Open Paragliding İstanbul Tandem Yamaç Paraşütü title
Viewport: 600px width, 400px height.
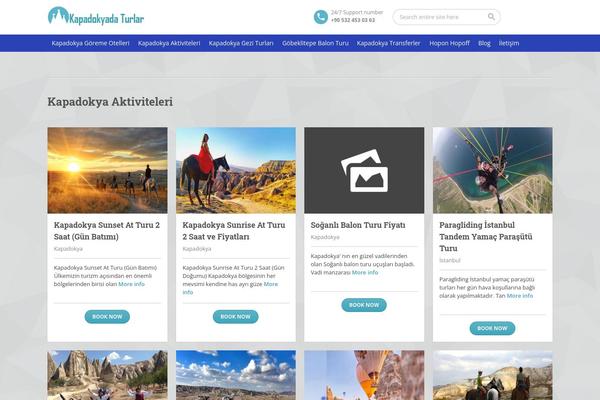(486, 237)
